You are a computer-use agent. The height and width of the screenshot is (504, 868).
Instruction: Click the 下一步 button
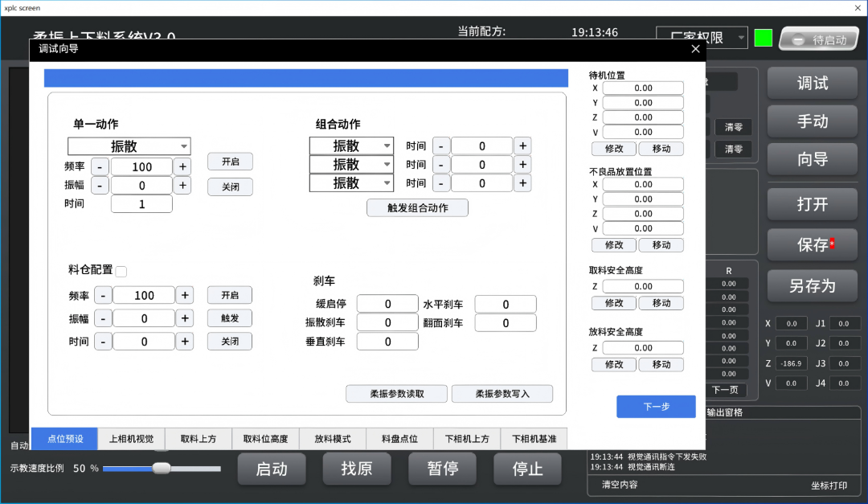656,407
